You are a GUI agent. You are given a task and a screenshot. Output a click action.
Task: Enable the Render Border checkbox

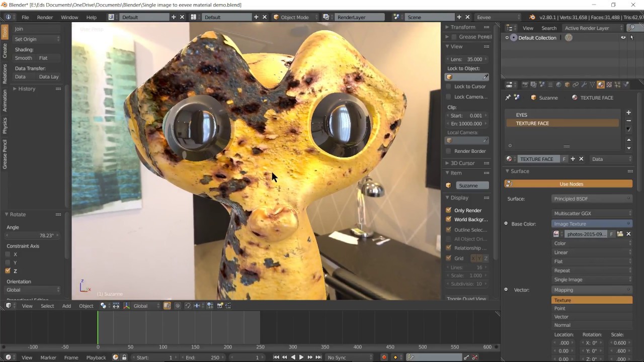tap(449, 151)
